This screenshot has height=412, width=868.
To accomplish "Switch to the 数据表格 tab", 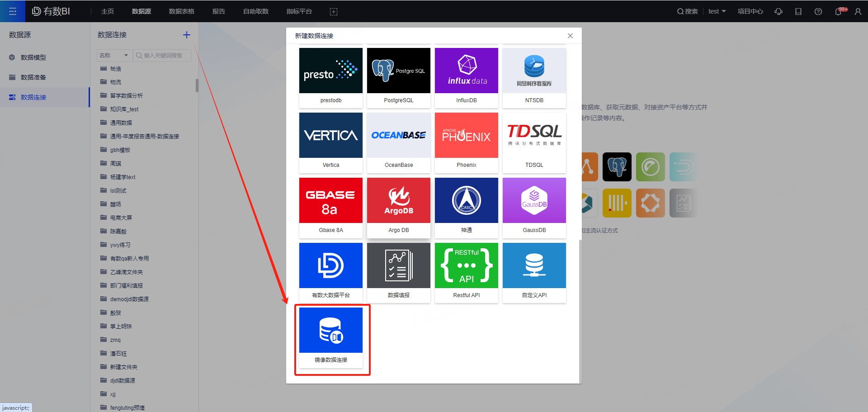I will 181,11.
